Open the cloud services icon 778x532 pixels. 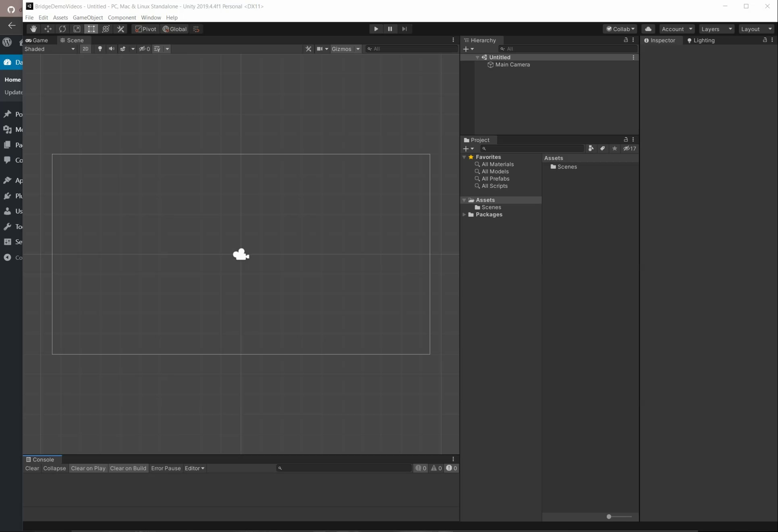coord(648,29)
